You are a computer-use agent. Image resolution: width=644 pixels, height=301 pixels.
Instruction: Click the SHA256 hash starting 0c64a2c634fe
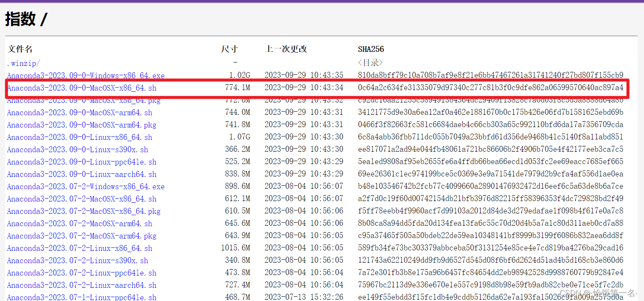[490, 88]
